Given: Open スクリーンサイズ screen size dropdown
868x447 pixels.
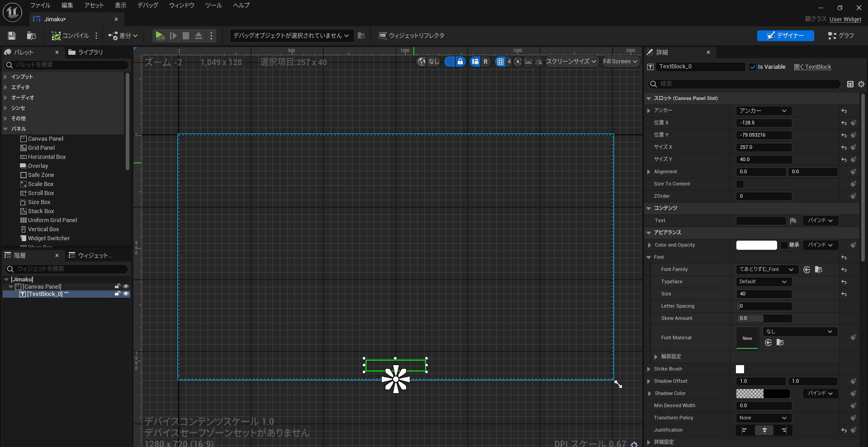Looking at the screenshot, I should coord(572,62).
